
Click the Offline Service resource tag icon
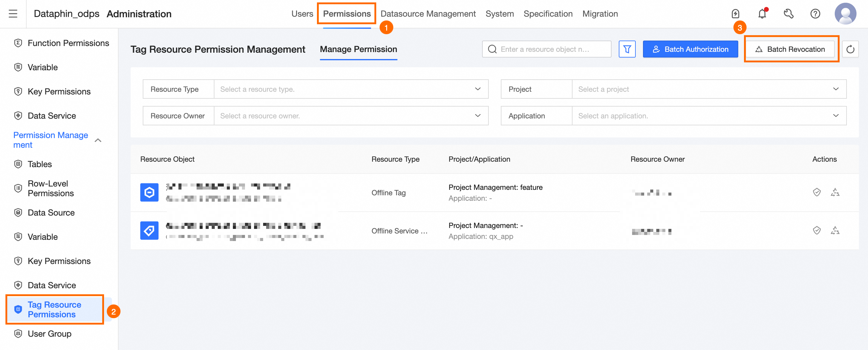coord(149,231)
